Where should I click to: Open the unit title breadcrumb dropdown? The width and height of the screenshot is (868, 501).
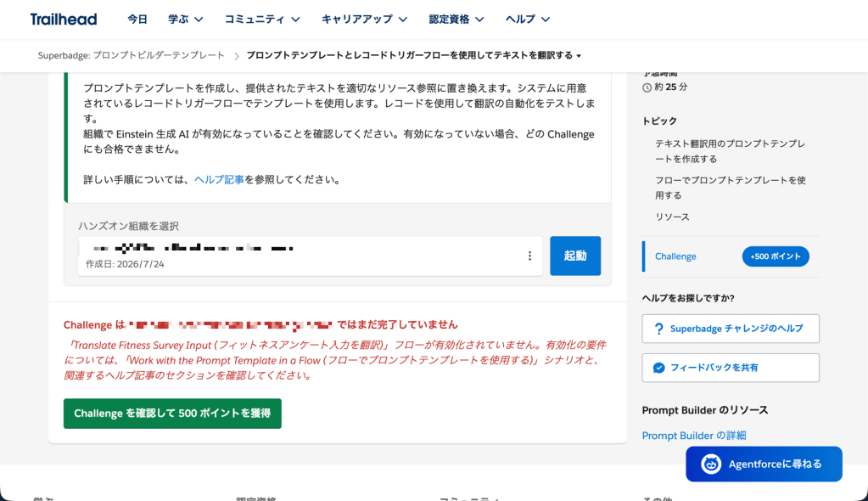point(413,55)
